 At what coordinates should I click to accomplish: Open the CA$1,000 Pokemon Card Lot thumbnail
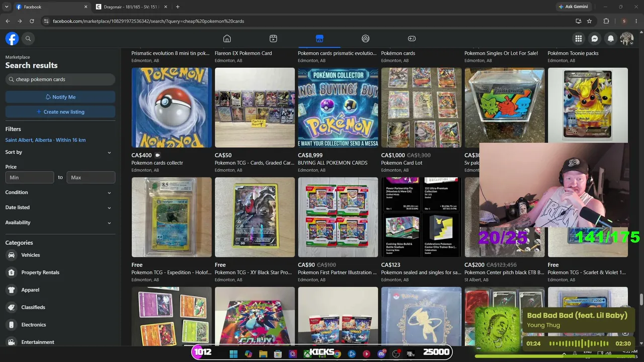pyautogui.click(x=421, y=108)
